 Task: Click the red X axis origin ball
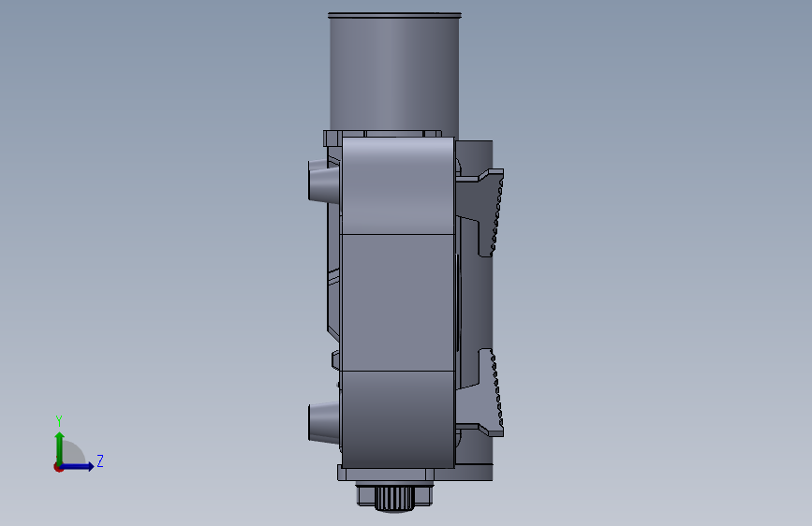pyautogui.click(x=58, y=467)
